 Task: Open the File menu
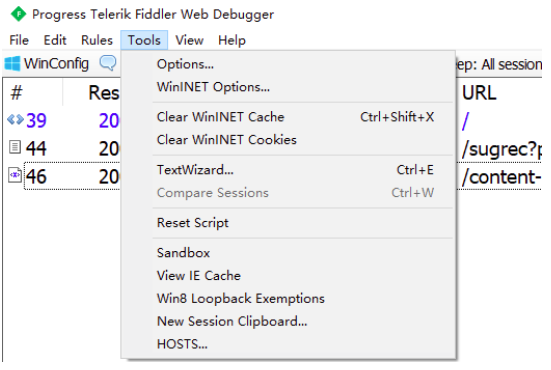tap(19, 40)
